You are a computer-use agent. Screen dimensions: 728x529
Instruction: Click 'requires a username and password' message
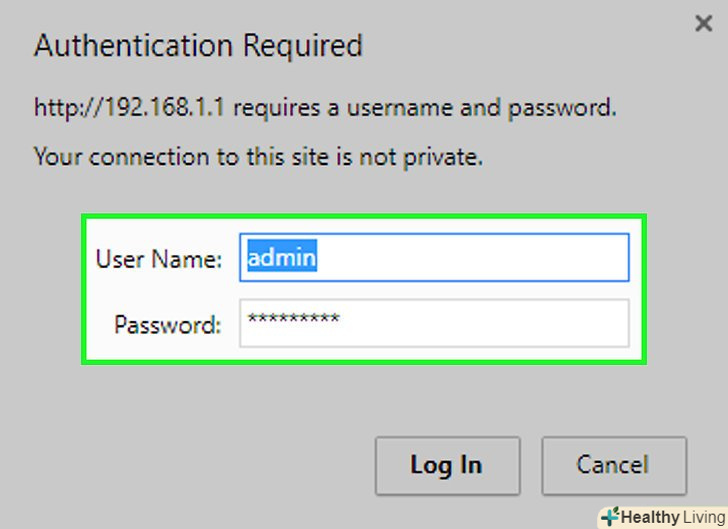click(x=426, y=107)
